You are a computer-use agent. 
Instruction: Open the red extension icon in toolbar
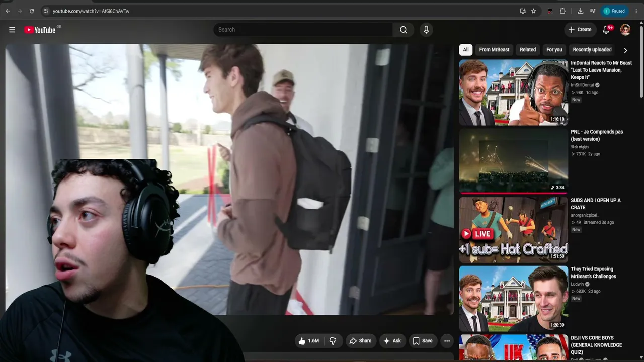click(x=550, y=11)
